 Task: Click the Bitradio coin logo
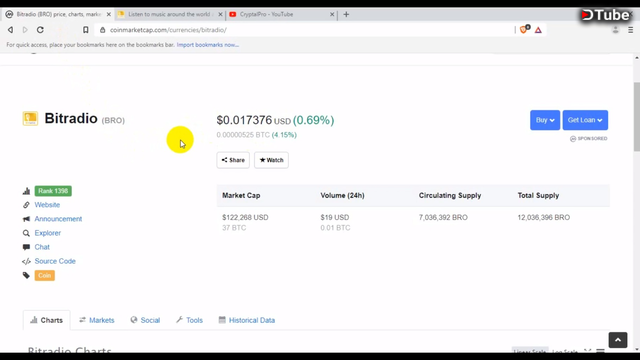(30, 118)
